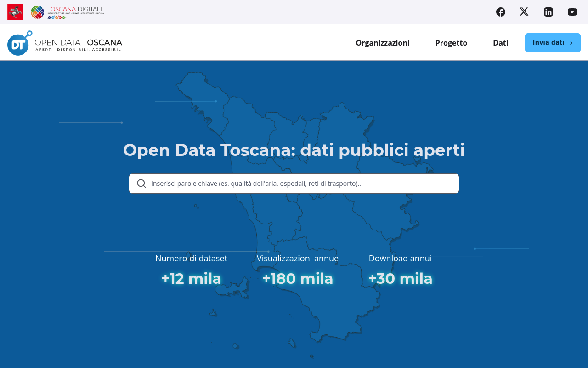The height and width of the screenshot is (368, 588).
Task: Open the Progetto menu item
Action: (x=451, y=43)
